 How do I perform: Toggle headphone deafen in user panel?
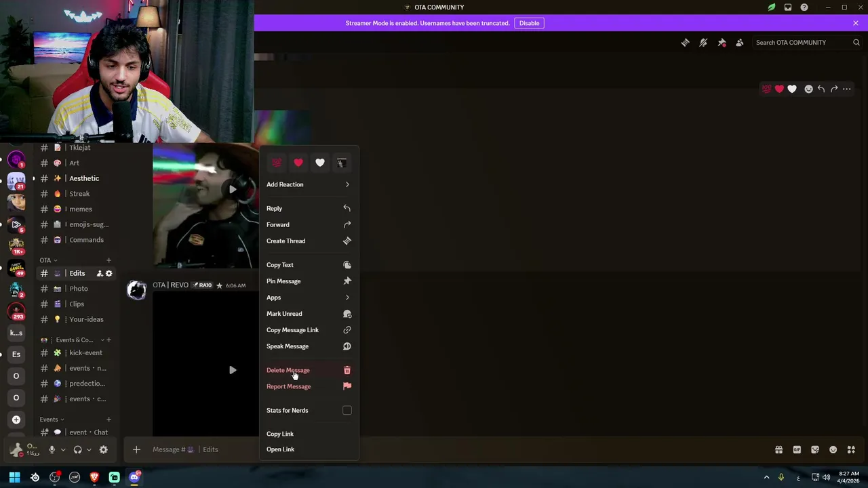77,449
